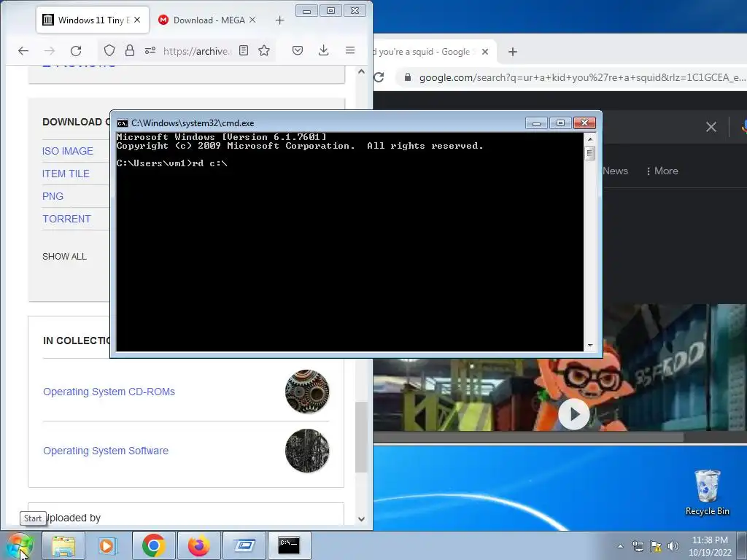This screenshot has height=560, width=747.
Task: Open the Windows Start menu
Action: coord(19,545)
